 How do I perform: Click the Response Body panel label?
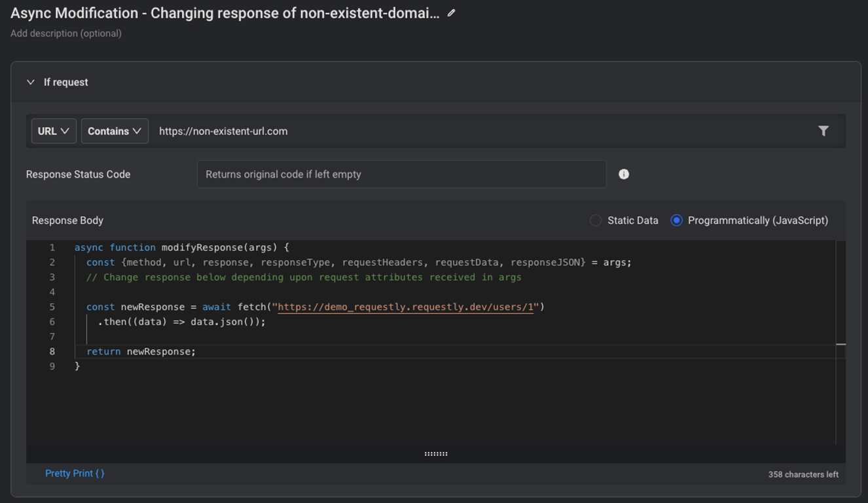point(67,220)
